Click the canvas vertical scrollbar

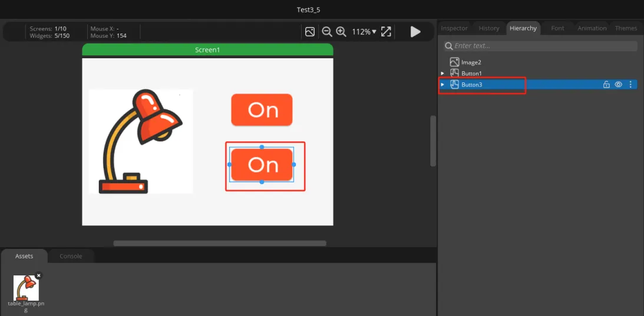click(433, 141)
